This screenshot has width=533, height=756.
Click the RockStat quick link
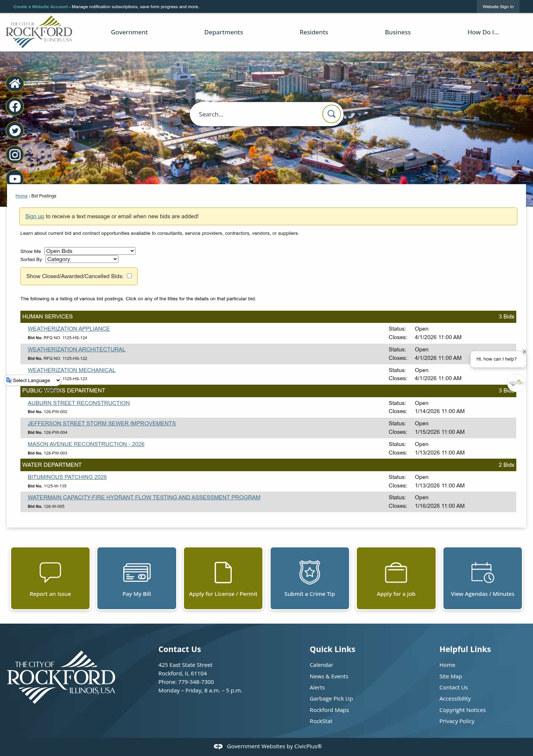[x=321, y=721]
